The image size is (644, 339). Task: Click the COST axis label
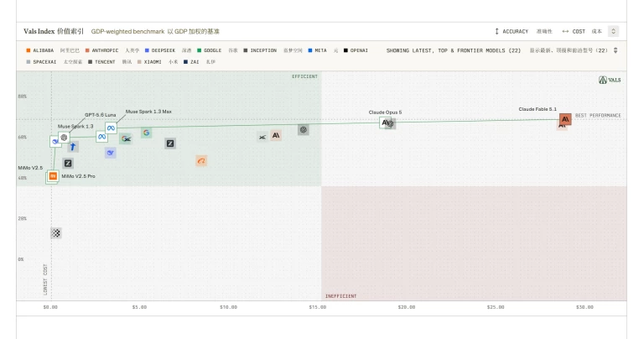tap(579, 31)
